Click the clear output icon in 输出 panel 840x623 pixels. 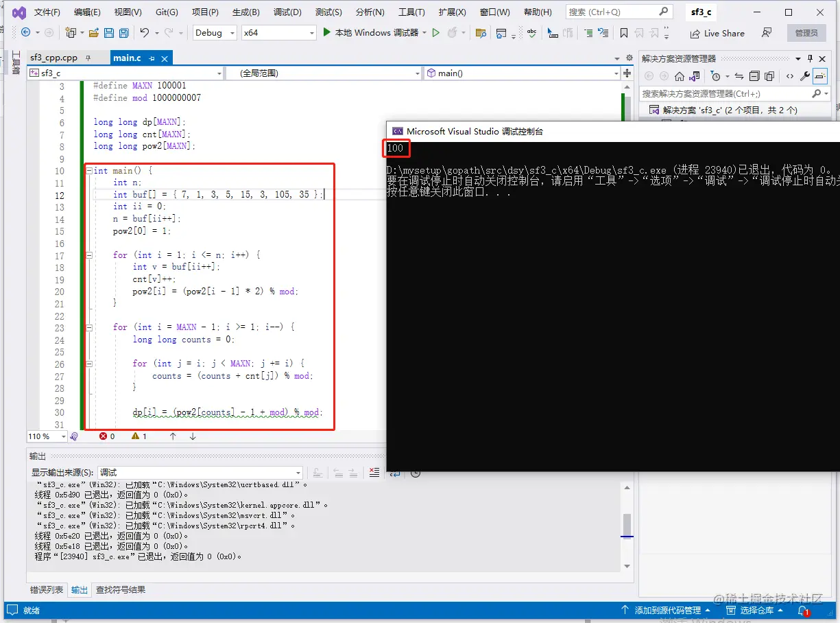pos(374,472)
